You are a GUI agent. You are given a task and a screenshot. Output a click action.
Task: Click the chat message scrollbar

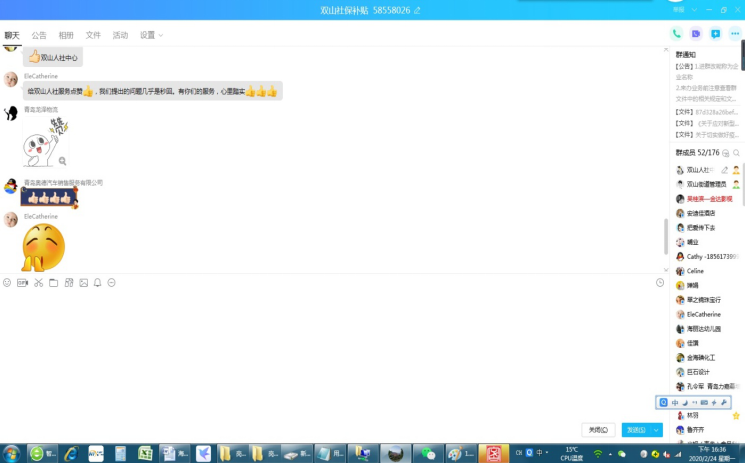(666, 235)
